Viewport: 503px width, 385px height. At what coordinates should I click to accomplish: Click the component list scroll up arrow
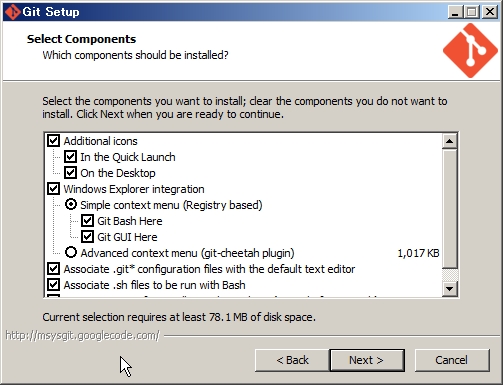point(449,141)
